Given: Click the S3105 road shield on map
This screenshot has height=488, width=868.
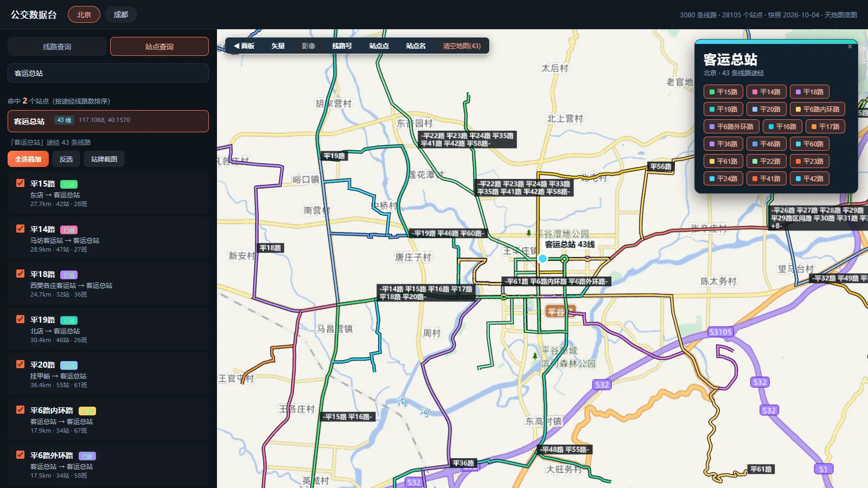Looking at the screenshot, I should click(x=720, y=332).
